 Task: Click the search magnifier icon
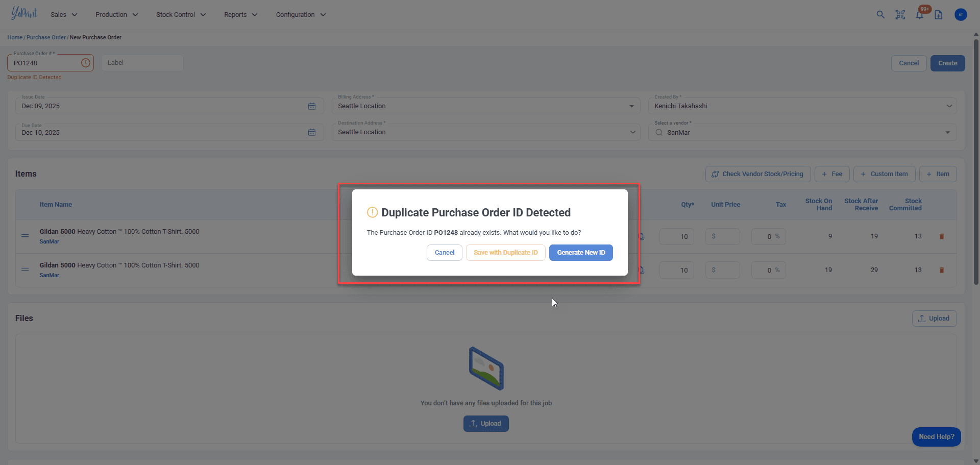(x=880, y=15)
